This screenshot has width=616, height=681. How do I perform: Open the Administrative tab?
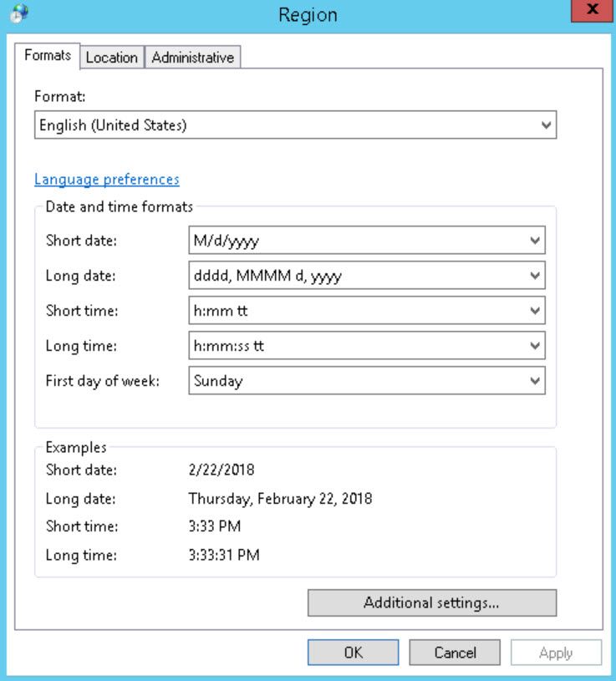click(193, 58)
